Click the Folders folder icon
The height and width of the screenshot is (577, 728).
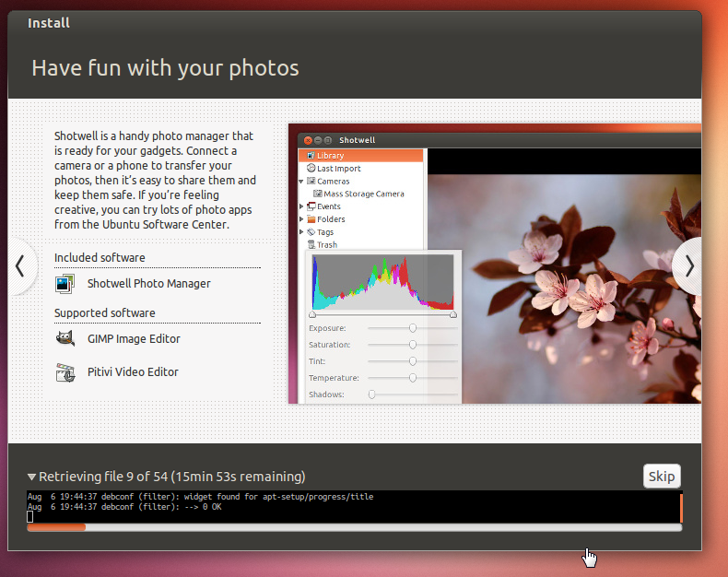(311, 218)
